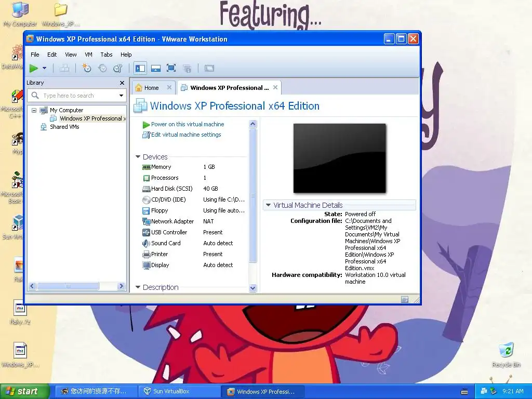Click the devices pane scroll down arrow
Image resolution: width=532 pixels, height=399 pixels.
[x=253, y=288]
